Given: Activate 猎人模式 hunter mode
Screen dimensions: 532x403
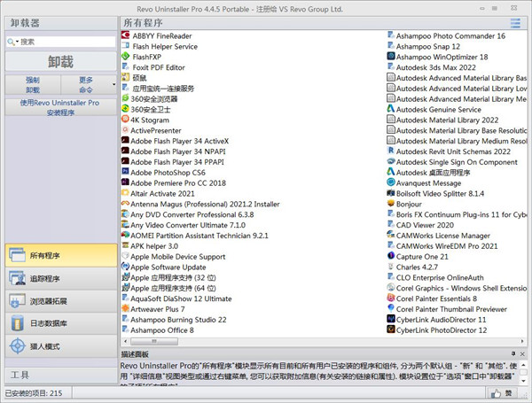Looking at the screenshot, I should [19, 347].
